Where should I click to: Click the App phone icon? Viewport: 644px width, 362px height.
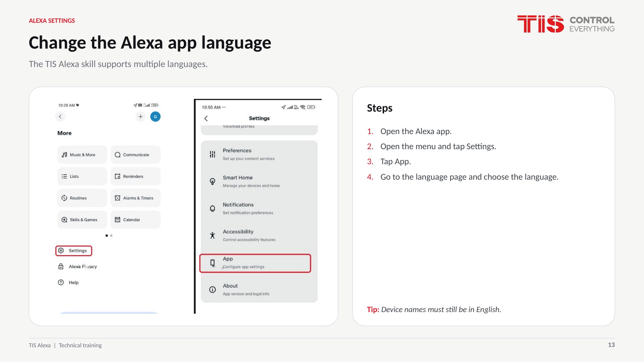[x=212, y=263]
